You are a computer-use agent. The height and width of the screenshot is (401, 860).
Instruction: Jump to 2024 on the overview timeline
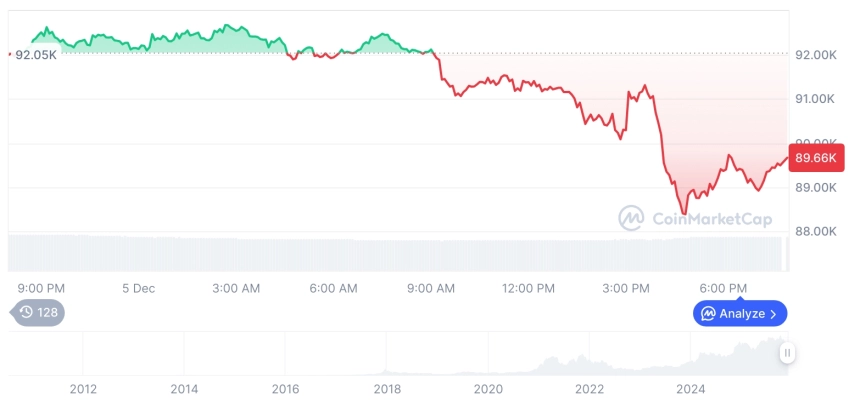[691, 389]
